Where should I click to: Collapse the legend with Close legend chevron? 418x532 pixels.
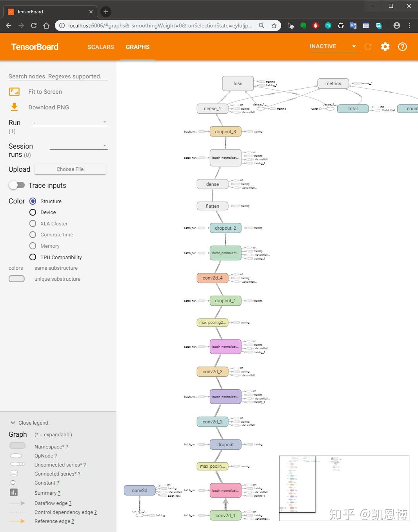13,423
